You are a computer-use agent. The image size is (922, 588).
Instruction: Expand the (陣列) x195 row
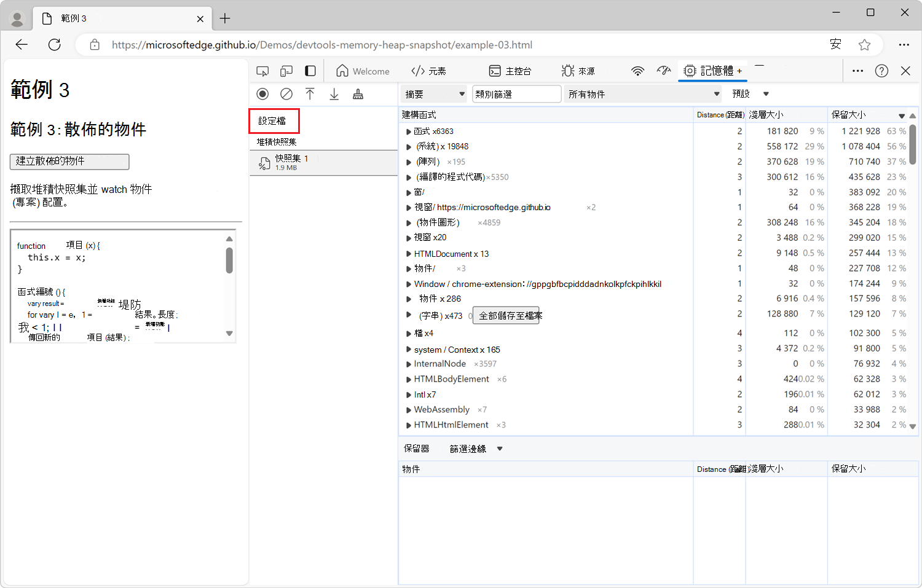(x=409, y=162)
